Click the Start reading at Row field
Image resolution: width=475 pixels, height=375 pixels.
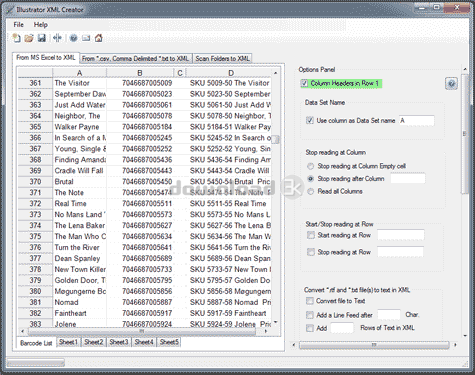click(x=401, y=235)
